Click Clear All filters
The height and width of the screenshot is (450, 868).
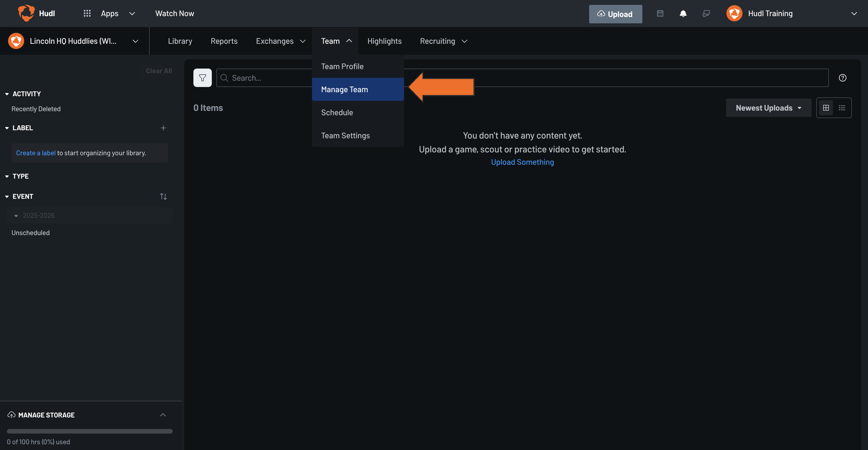pyautogui.click(x=159, y=71)
